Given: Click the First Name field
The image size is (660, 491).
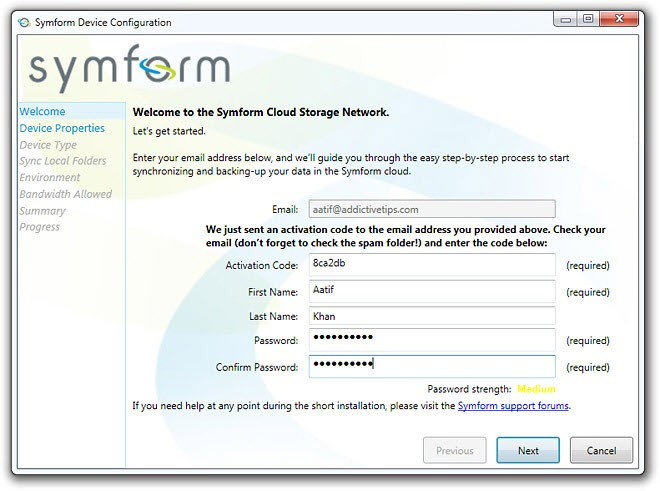Looking at the screenshot, I should click(x=432, y=291).
